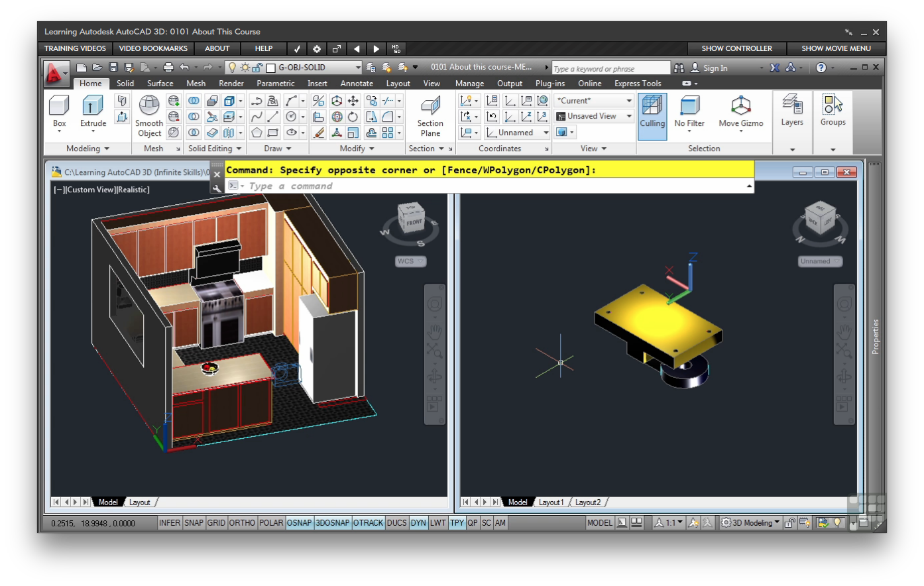Click the Rectangle draw tool icon
Image resolution: width=924 pixels, height=586 pixels.
tap(272, 133)
